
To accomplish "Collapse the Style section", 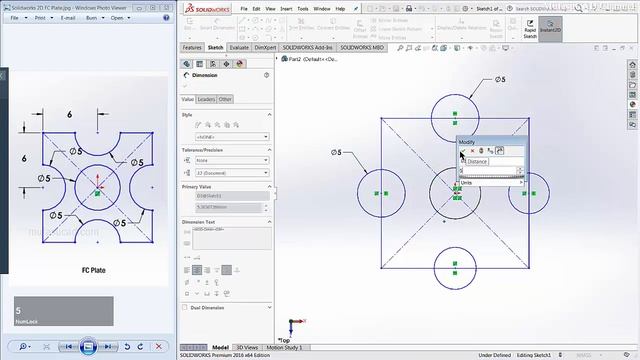I will tap(269, 115).
